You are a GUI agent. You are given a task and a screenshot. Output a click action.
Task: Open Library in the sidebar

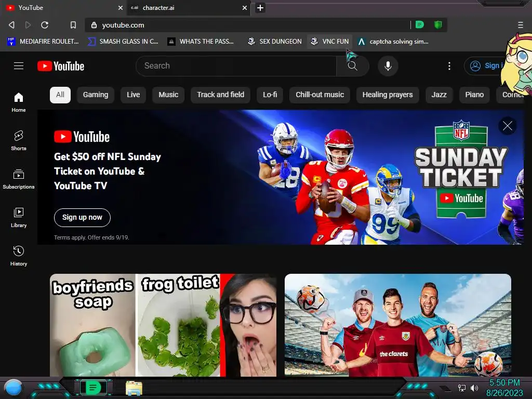pos(19,218)
